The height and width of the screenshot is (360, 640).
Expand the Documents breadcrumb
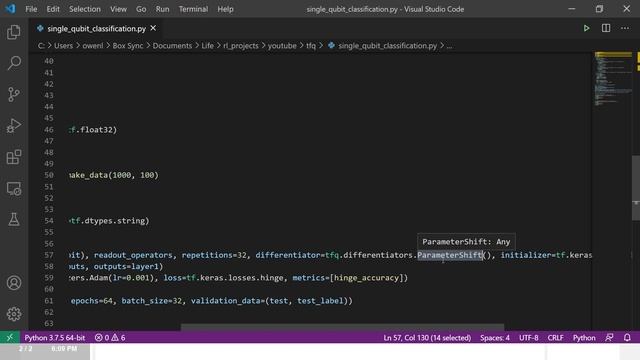point(172,46)
